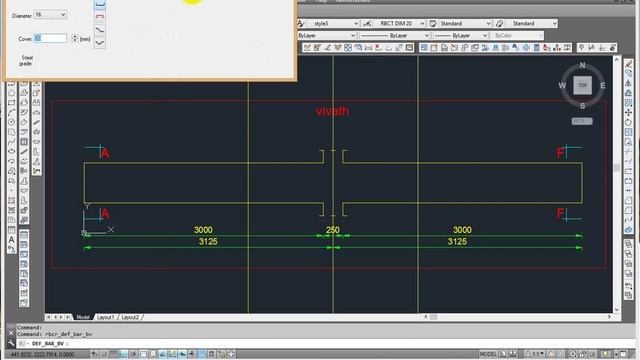Toggle Object Snap Tracking in status bar

point(162,354)
